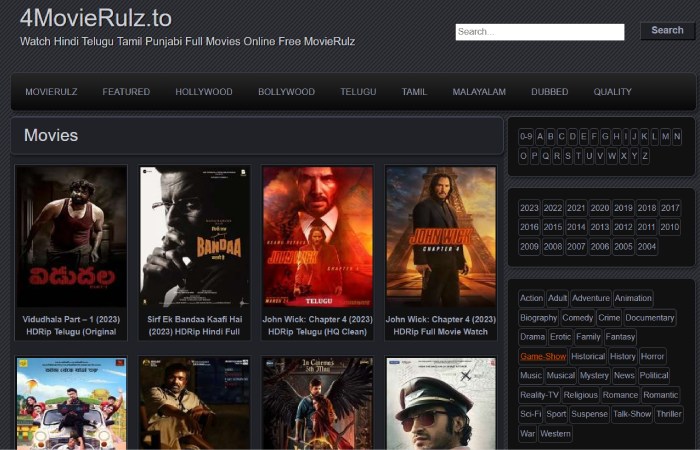Viewport: 700px width, 450px height.
Task: Choose the Animation genre
Action: [633, 298]
